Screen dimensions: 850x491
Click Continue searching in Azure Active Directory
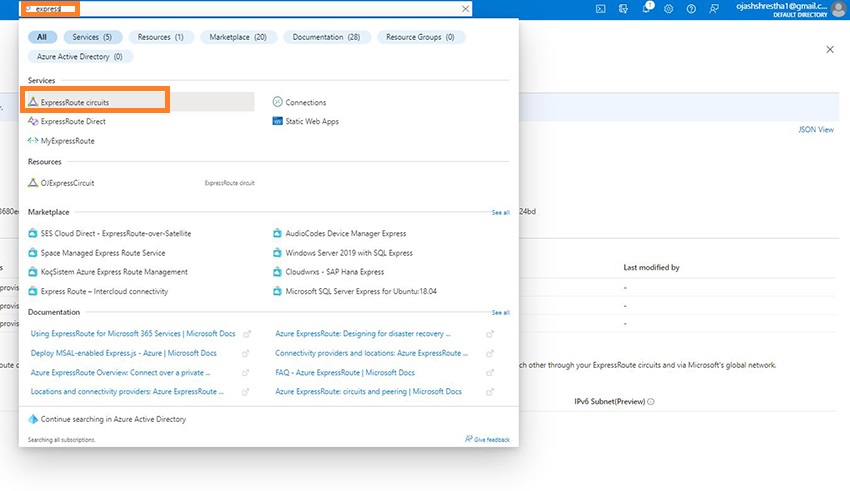point(113,419)
